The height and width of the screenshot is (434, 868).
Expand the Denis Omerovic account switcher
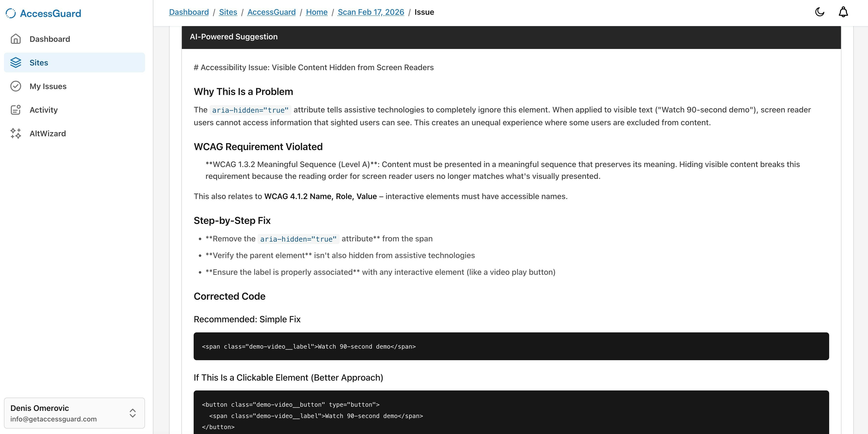point(67,413)
